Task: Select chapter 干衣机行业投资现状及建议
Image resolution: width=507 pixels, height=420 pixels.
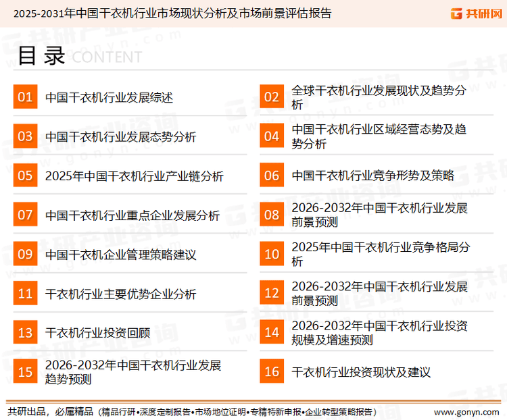Action: [x=361, y=373]
